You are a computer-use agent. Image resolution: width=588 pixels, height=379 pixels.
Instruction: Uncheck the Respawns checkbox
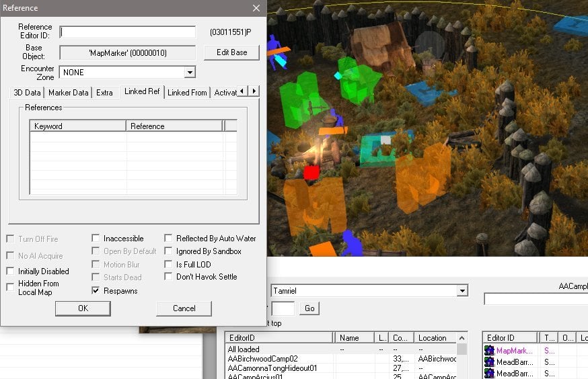coord(96,290)
